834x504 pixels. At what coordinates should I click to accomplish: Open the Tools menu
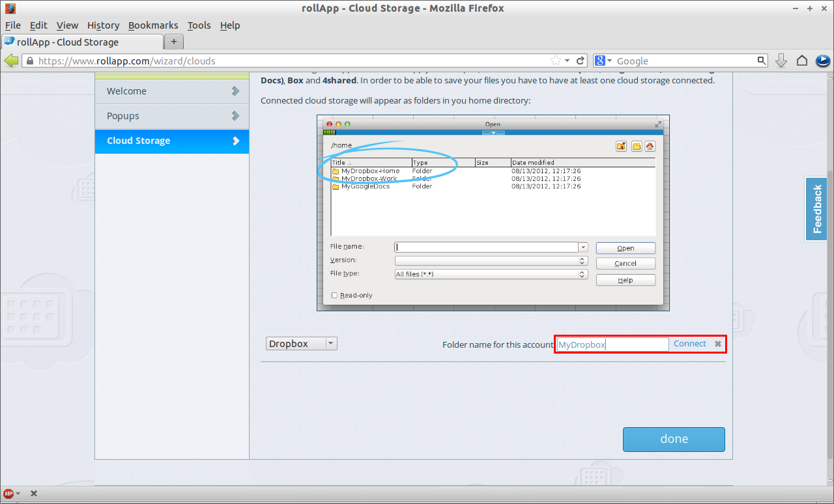coord(199,25)
